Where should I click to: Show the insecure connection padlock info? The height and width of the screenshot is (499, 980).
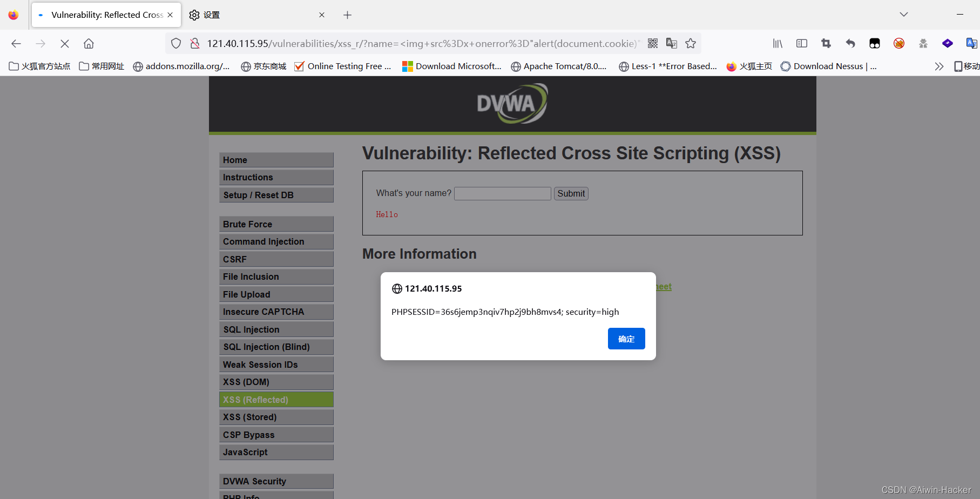[x=195, y=44]
